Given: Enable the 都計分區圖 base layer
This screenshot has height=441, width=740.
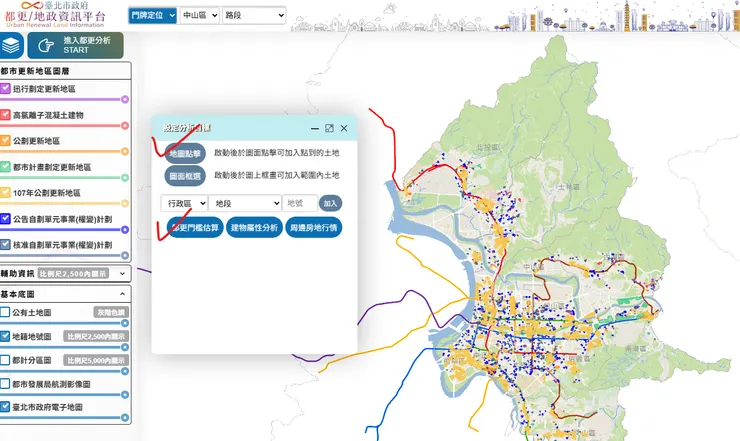Looking at the screenshot, I should pos(5,360).
